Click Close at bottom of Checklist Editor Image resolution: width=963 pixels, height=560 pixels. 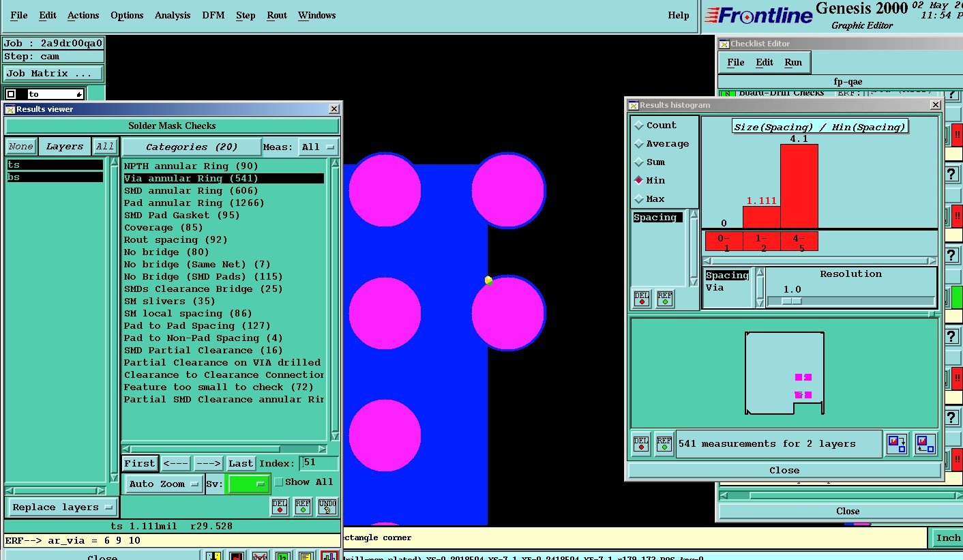(x=848, y=511)
